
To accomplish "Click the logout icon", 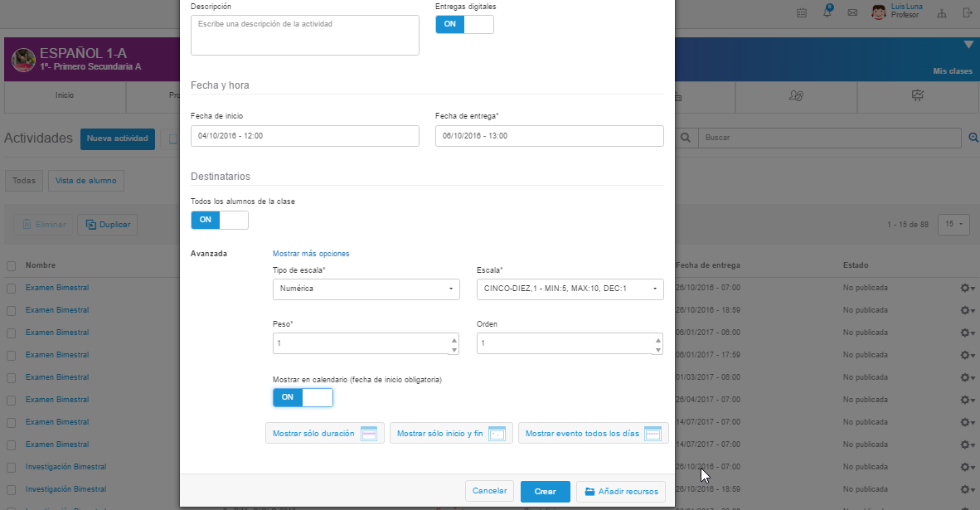I will (967, 12).
